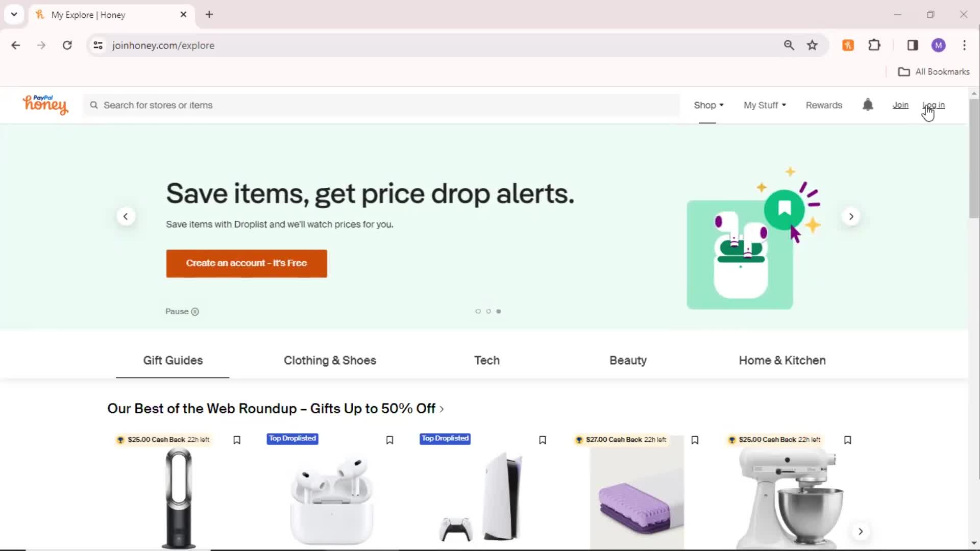Click the notification bell icon
980x551 pixels.
pos(868,105)
